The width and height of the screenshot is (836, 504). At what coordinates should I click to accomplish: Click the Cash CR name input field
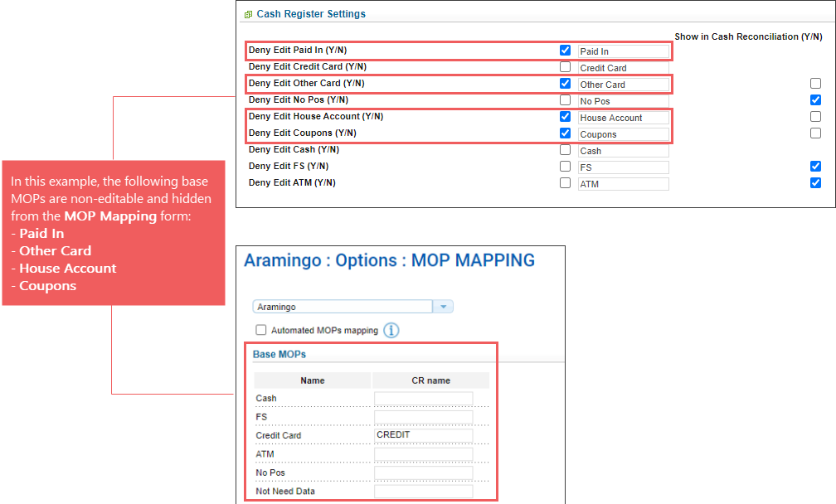point(423,399)
